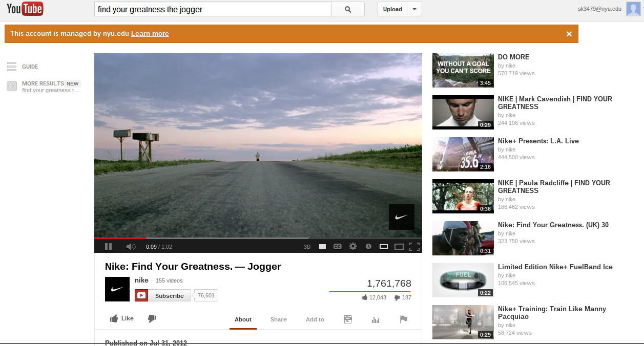Click subscriber count 76,601

click(206, 295)
